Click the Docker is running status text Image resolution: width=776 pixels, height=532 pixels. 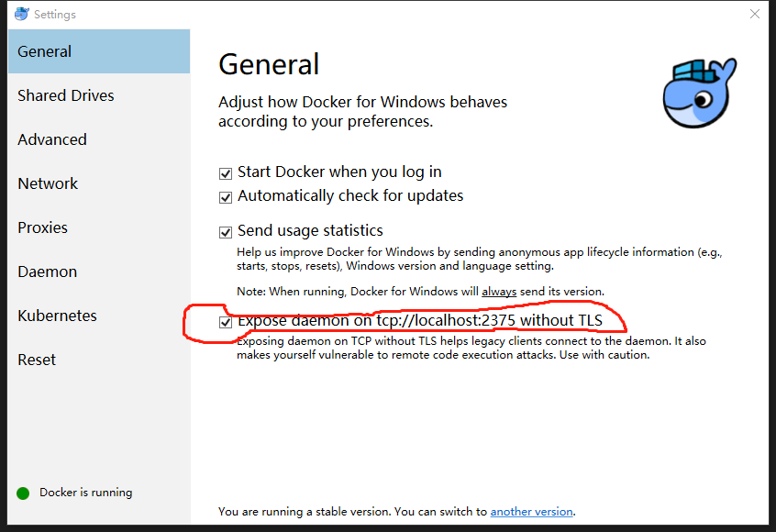pos(85,493)
